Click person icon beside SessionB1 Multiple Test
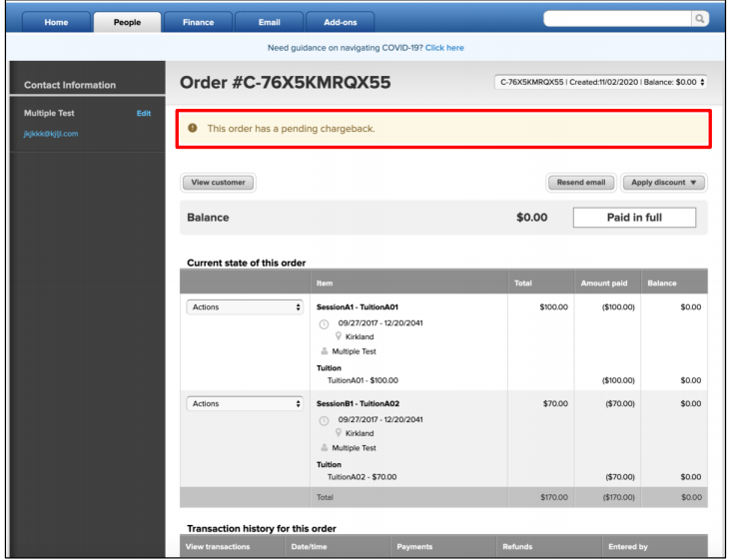 [x=324, y=448]
